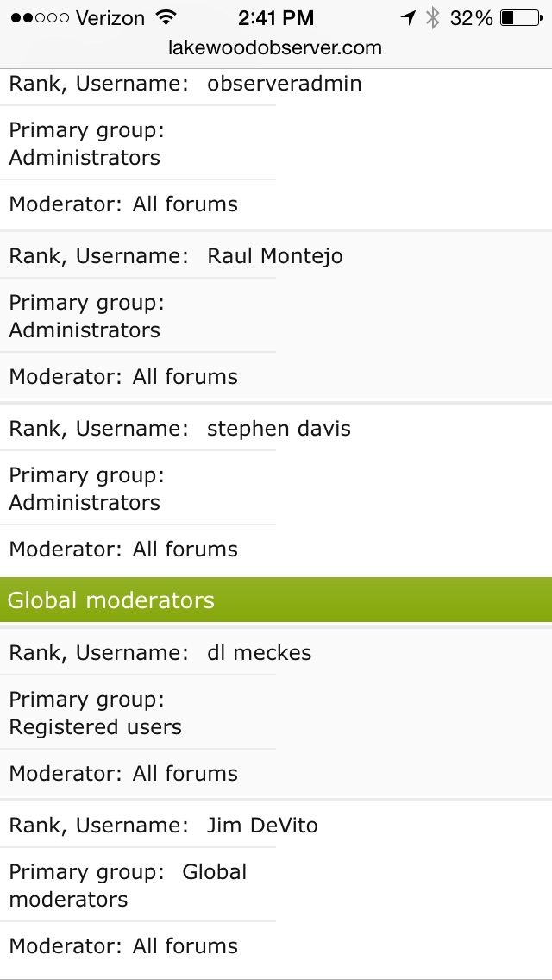Tap the 2:41 PM clock to scroll top
The image size is (552, 980).
(x=276, y=18)
